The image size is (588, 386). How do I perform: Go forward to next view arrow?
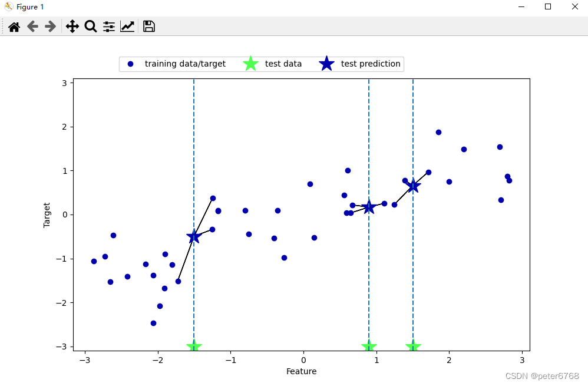click(50, 27)
